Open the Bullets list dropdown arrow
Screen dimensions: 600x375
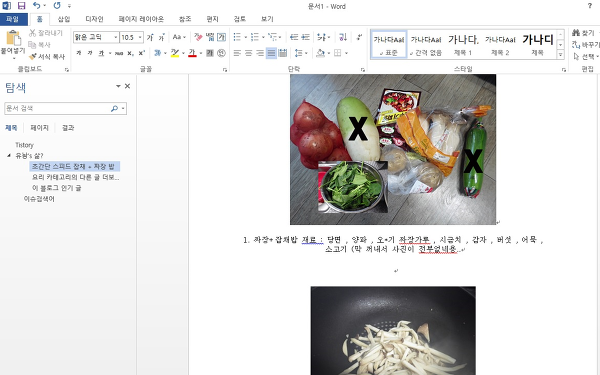point(245,37)
